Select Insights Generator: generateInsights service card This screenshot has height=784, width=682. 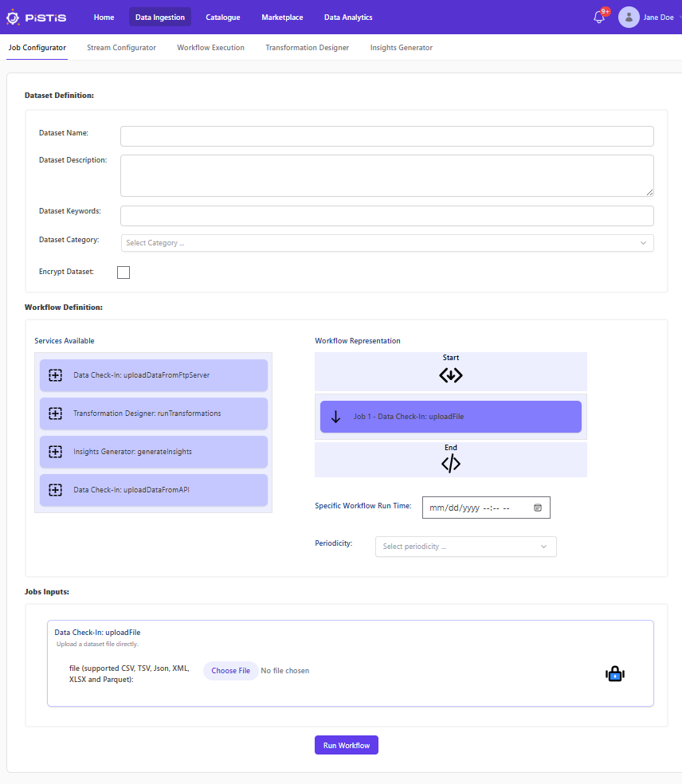tap(154, 452)
